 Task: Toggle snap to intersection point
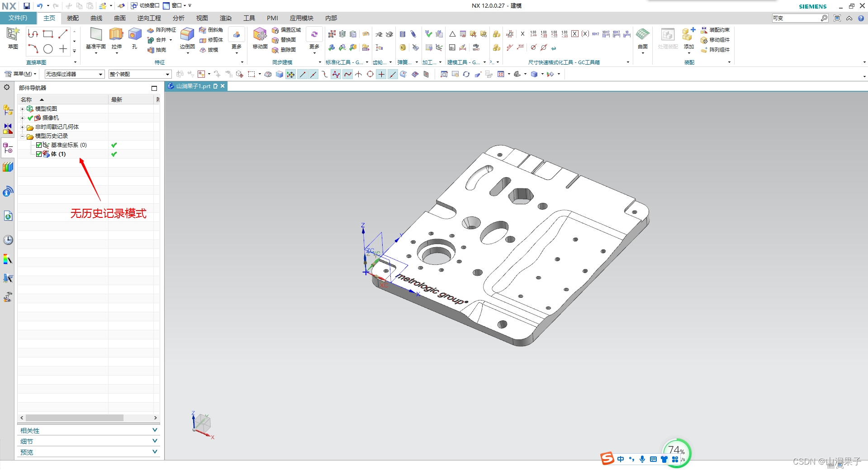click(359, 74)
